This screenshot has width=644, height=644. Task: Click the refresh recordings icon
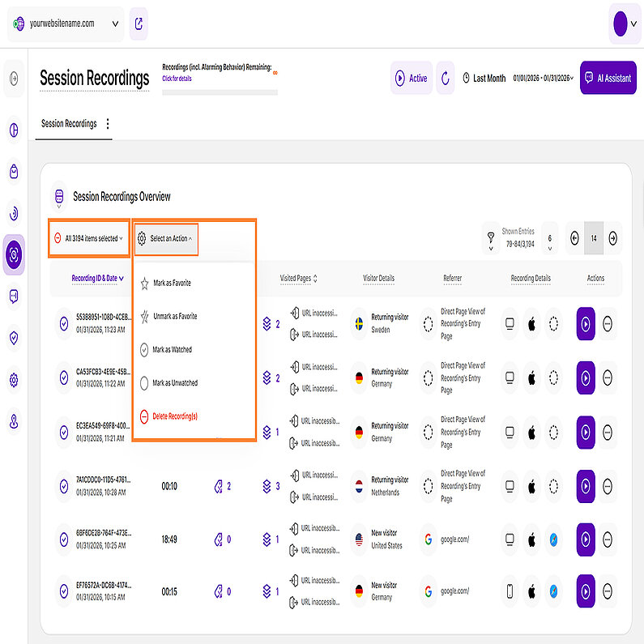[x=445, y=78]
